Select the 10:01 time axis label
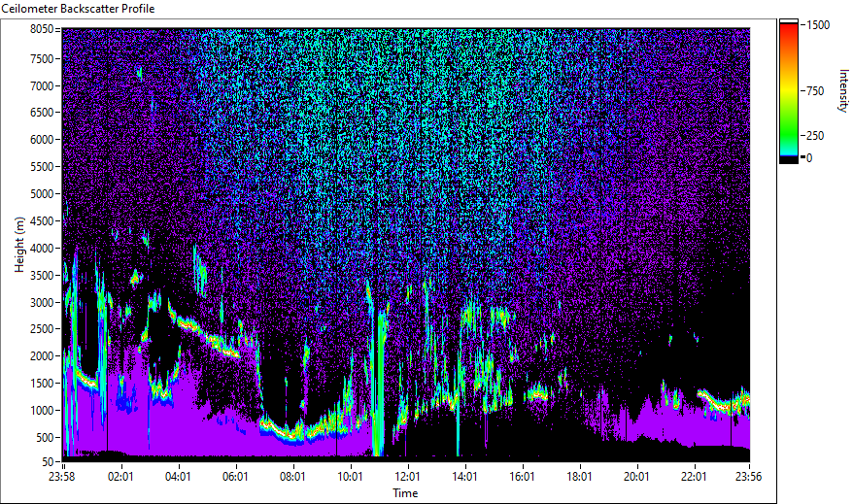Screen dimensions: 853x504 tap(350, 477)
